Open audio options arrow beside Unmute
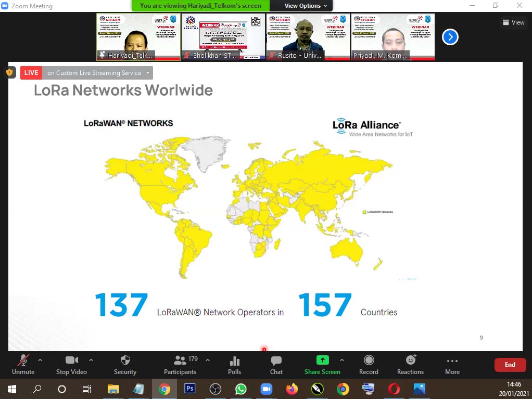The image size is (532, 399). [40, 360]
